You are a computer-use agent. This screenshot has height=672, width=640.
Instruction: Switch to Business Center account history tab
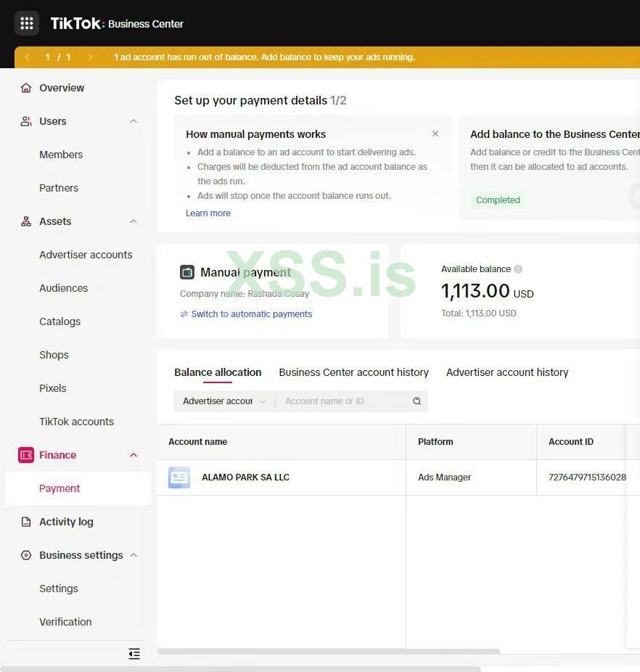tap(353, 372)
